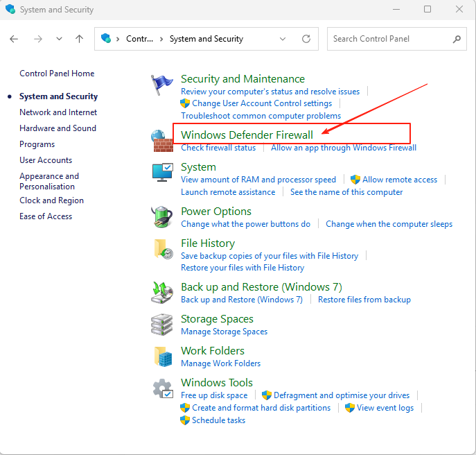
Task: Open Control Panel Home in sidebar
Action: tap(57, 74)
